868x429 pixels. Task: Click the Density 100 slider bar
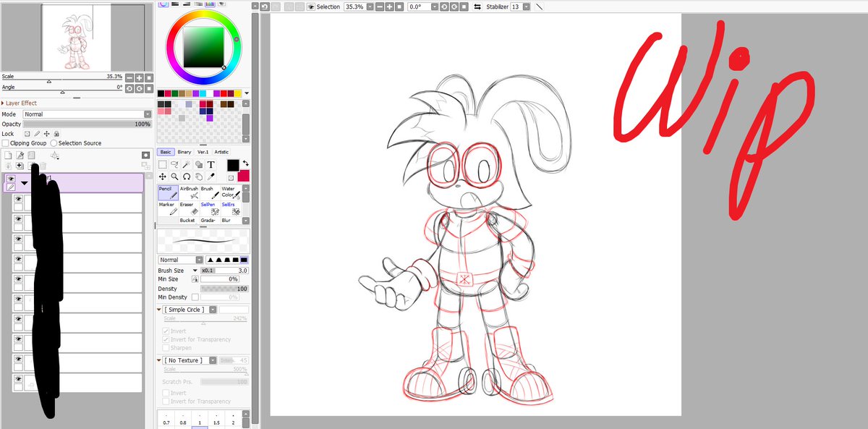coord(224,289)
